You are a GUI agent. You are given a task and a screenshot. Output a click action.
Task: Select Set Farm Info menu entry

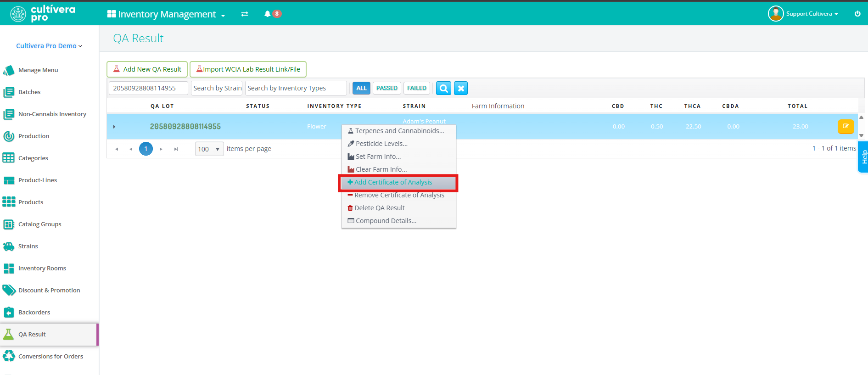(x=399, y=157)
